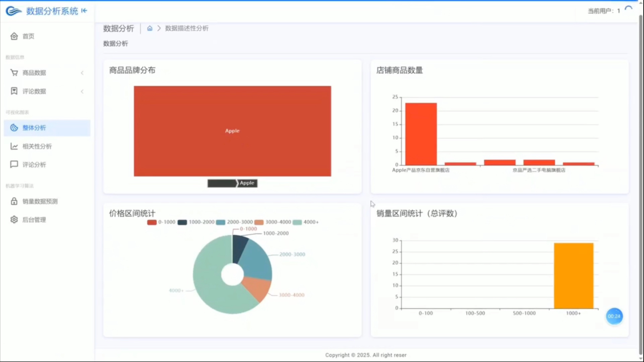Click the 数据分析系统 title
Viewport: 644px width, 362px height.
click(x=52, y=11)
